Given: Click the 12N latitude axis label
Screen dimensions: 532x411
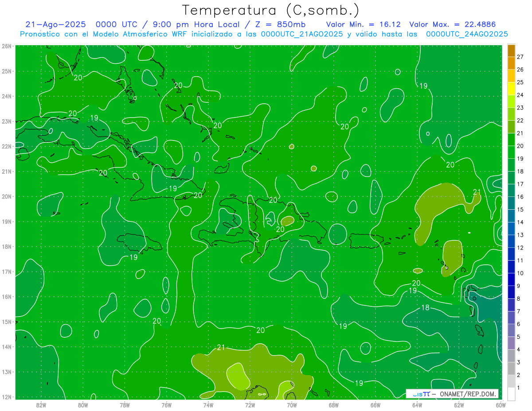Looking at the screenshot, I should (7, 397).
